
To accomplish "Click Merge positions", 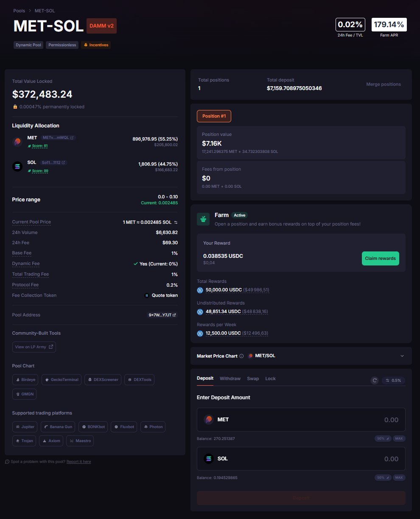I will click(384, 85).
